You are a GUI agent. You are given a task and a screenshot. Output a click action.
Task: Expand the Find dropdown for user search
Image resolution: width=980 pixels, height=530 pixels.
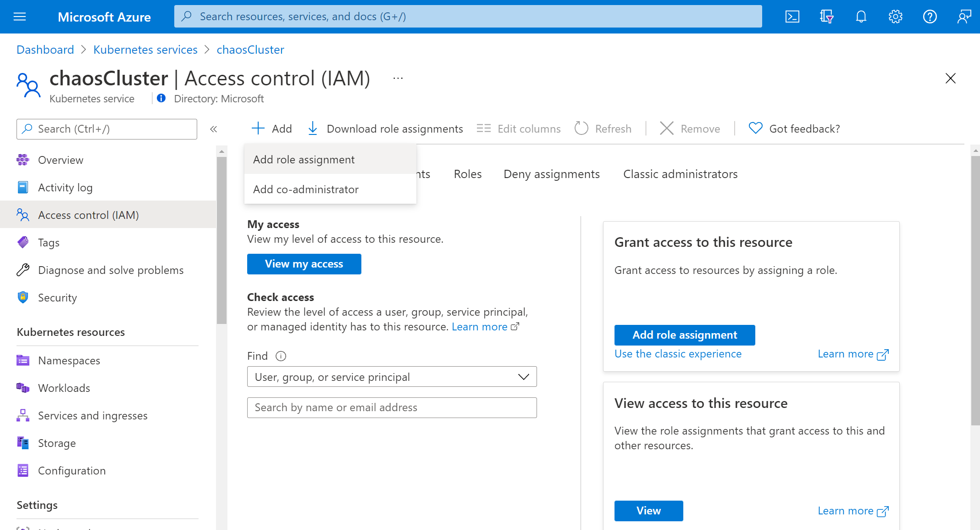392,376
